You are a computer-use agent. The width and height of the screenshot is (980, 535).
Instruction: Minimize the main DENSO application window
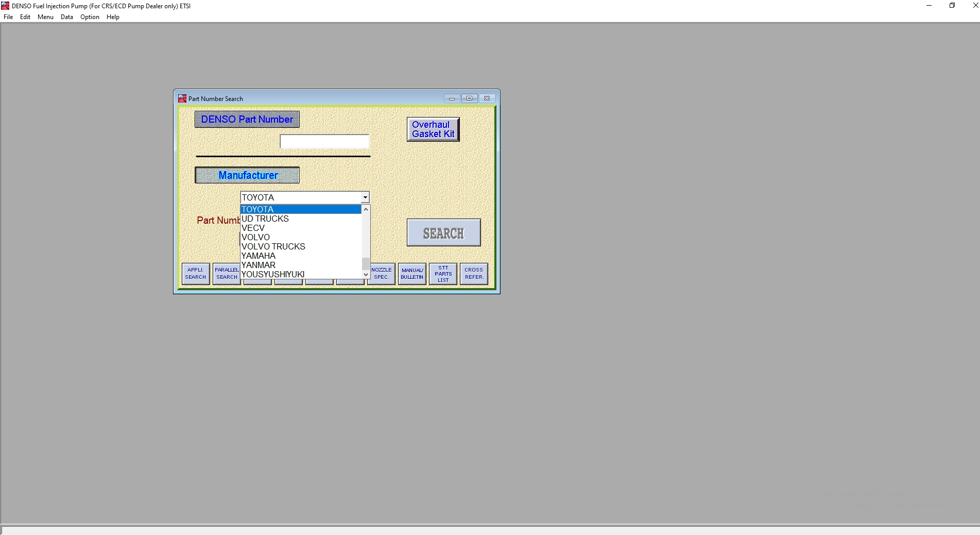[x=929, y=6]
